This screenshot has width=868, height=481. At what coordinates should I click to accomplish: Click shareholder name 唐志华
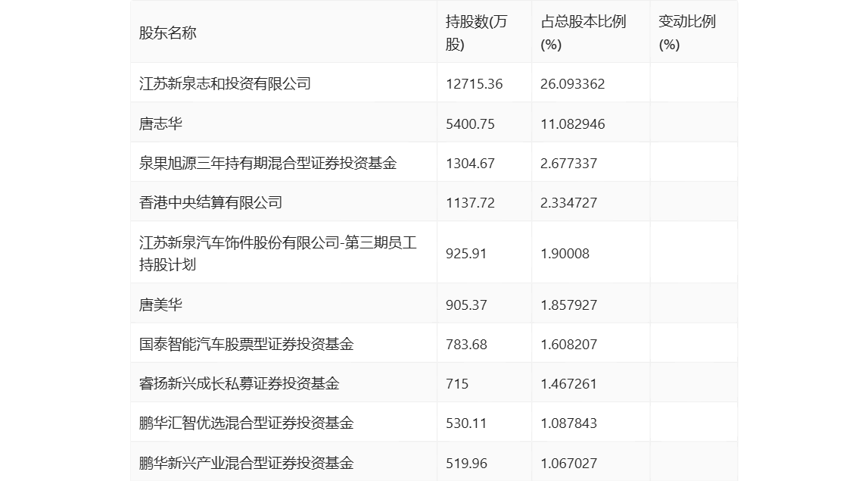point(160,123)
